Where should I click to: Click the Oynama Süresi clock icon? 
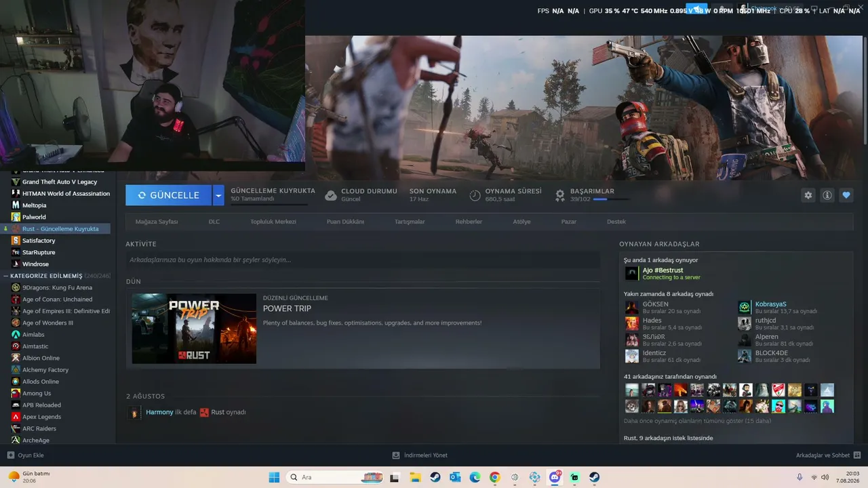point(475,195)
